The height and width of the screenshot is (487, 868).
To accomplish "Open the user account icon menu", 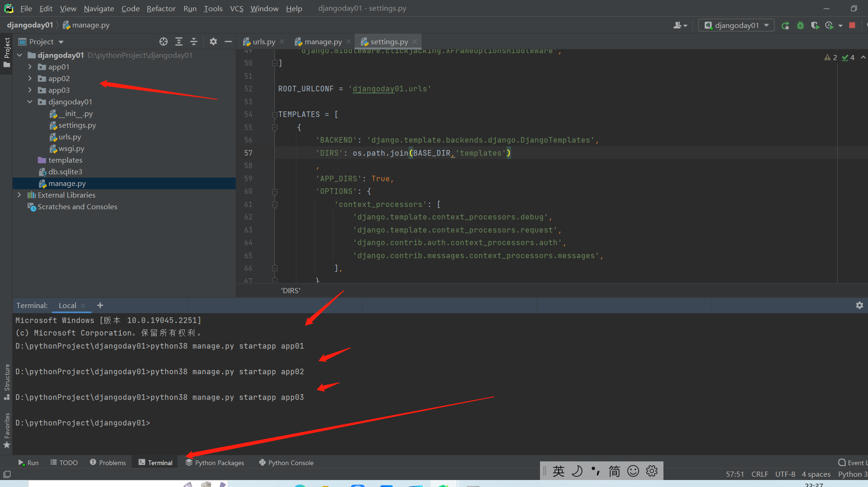I will click(x=680, y=26).
